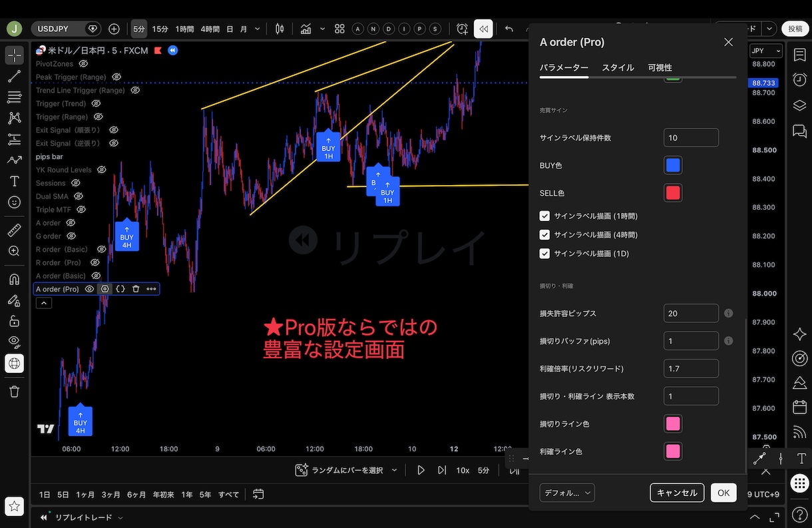Open the favorites star toolbar
812x528 pixels.
tap(14, 505)
